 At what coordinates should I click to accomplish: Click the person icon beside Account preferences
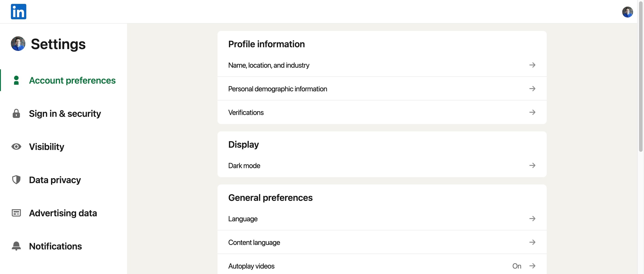click(x=16, y=80)
